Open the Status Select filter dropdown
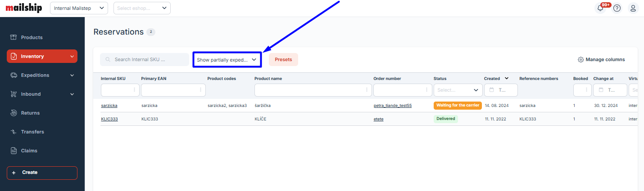The image size is (644, 191). (x=458, y=90)
